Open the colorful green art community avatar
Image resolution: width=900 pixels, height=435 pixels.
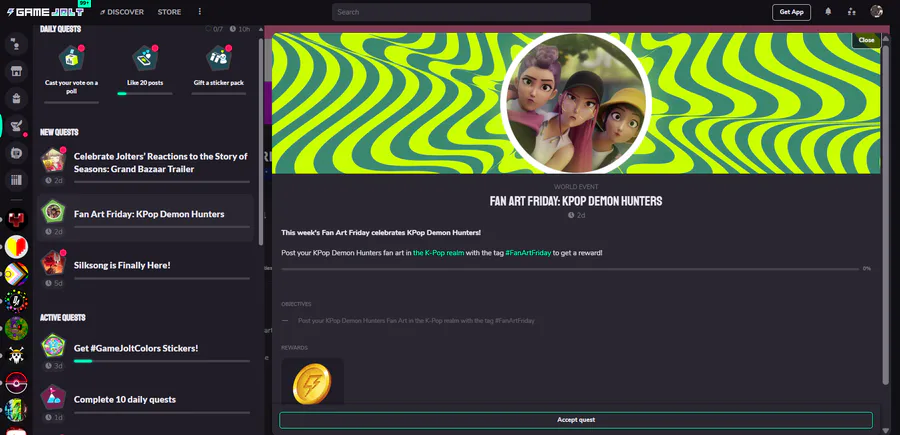click(x=17, y=410)
